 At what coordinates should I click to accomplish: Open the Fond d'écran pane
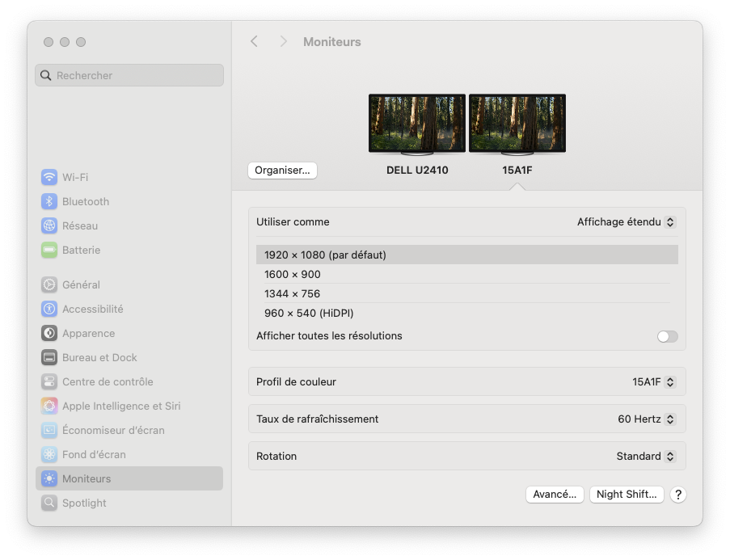coord(129,454)
